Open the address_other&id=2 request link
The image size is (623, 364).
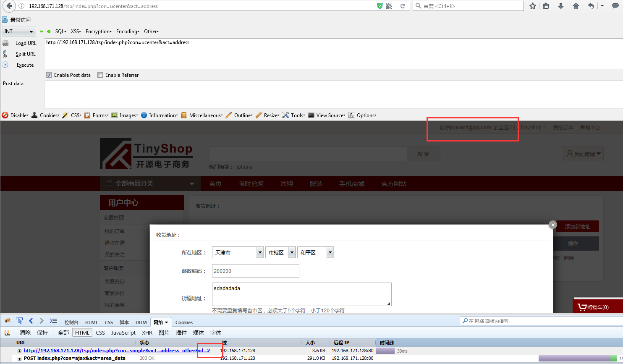[x=117, y=351]
